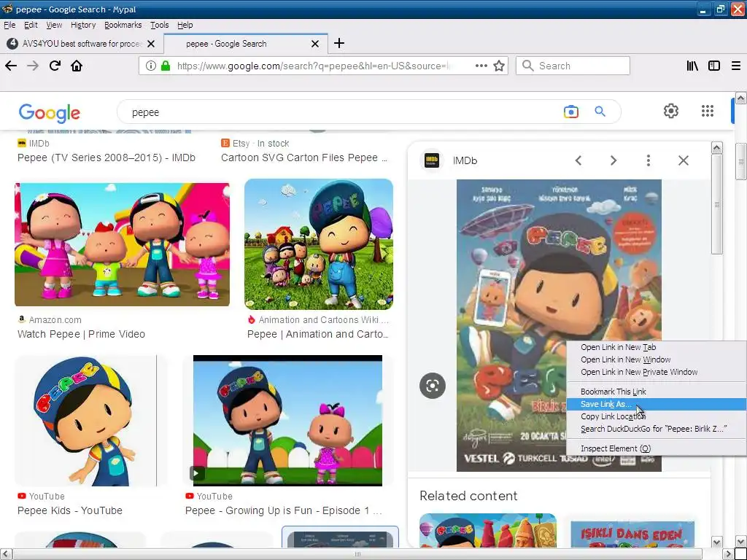Image resolution: width=747 pixels, height=560 pixels.
Task: Select Save Link As...
Action: [657, 404]
